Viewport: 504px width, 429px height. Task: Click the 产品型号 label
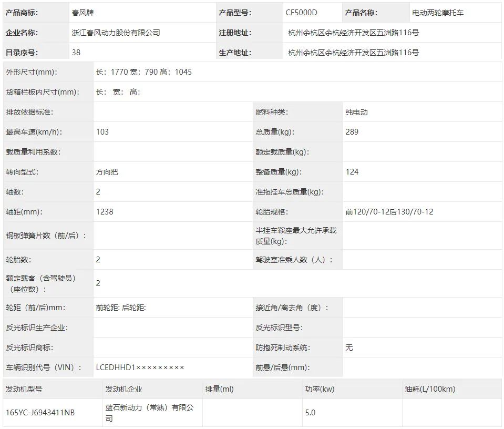pos(235,13)
